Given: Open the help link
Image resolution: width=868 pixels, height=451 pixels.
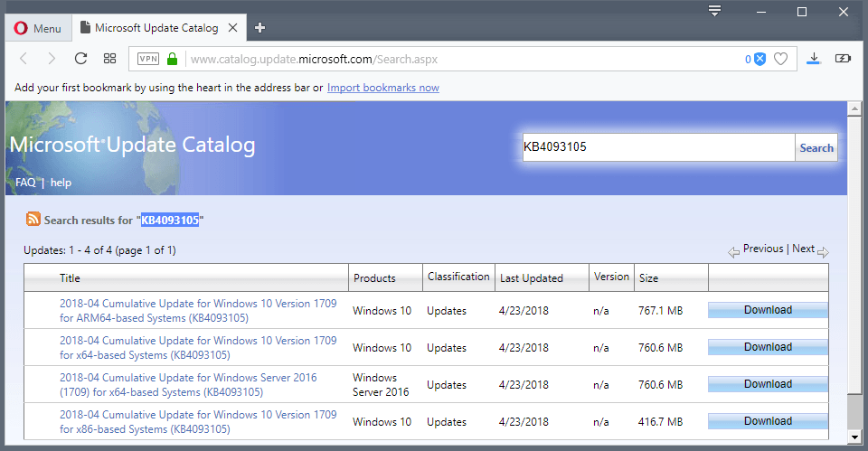Looking at the screenshot, I should click(61, 183).
